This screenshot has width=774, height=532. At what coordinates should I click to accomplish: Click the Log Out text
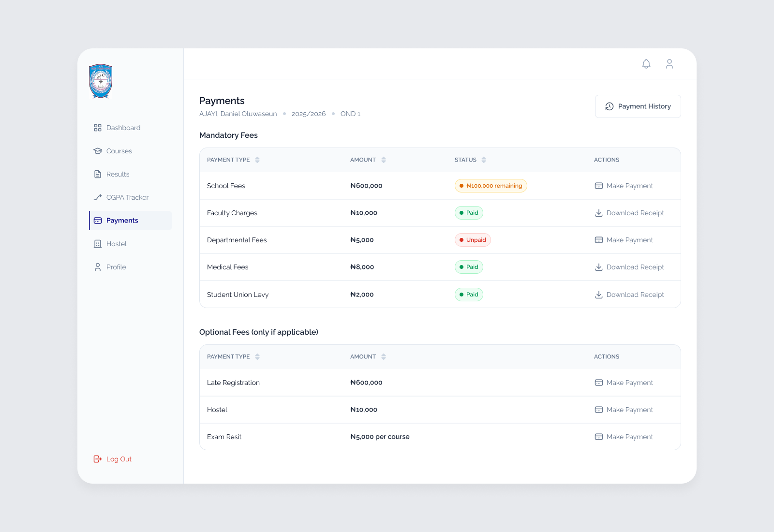click(x=119, y=459)
